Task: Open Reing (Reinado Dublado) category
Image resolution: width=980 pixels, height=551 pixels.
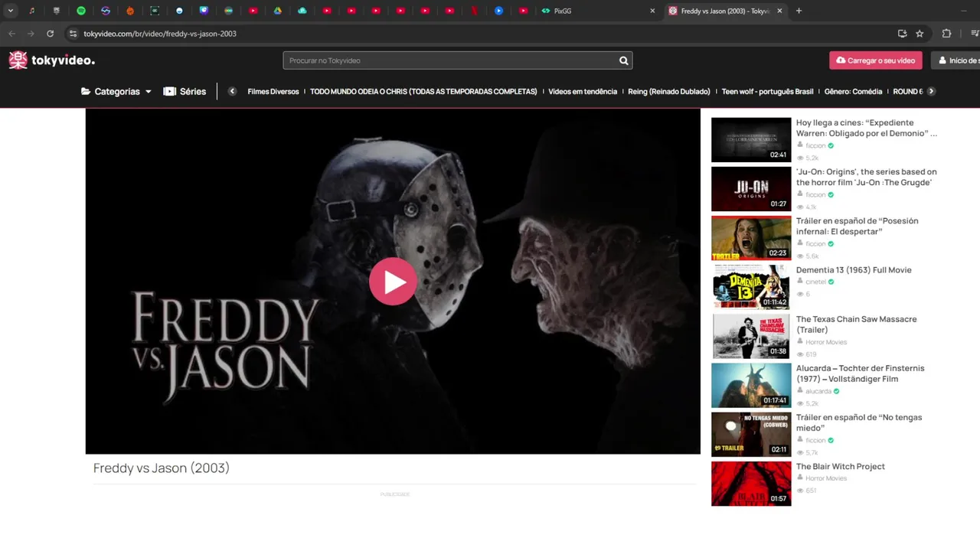Action: click(669, 92)
